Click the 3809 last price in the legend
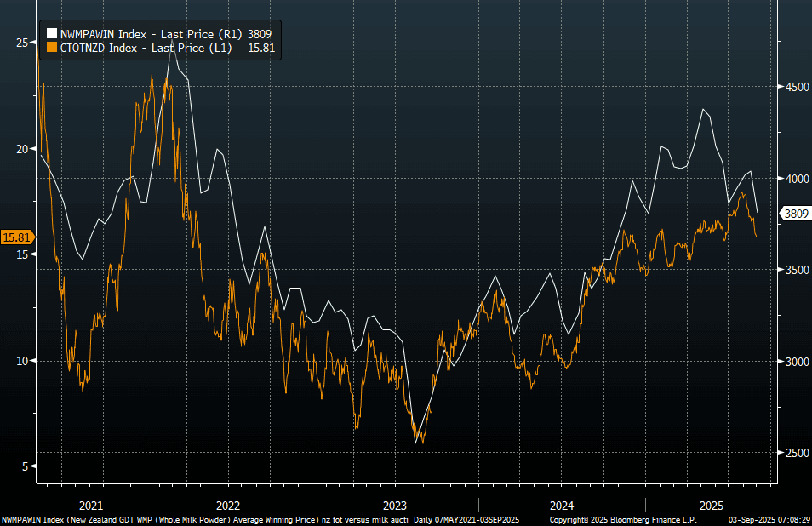812x526 pixels. pyautogui.click(x=260, y=34)
